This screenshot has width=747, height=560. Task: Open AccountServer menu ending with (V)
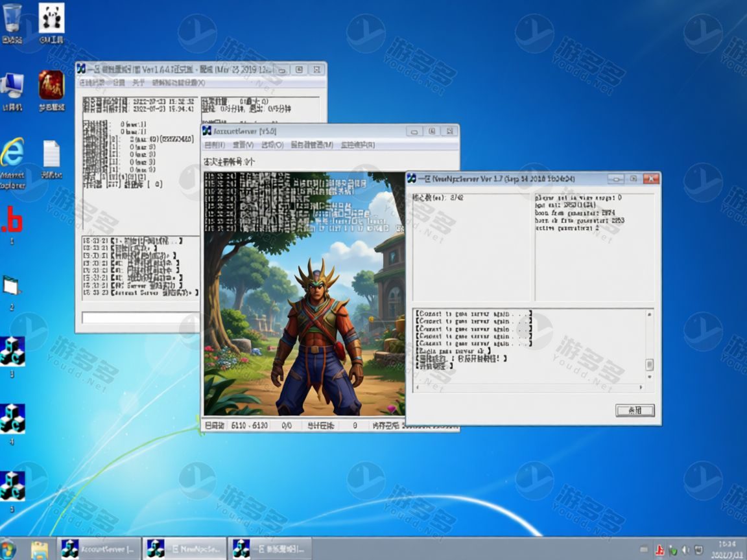pyautogui.click(x=243, y=145)
